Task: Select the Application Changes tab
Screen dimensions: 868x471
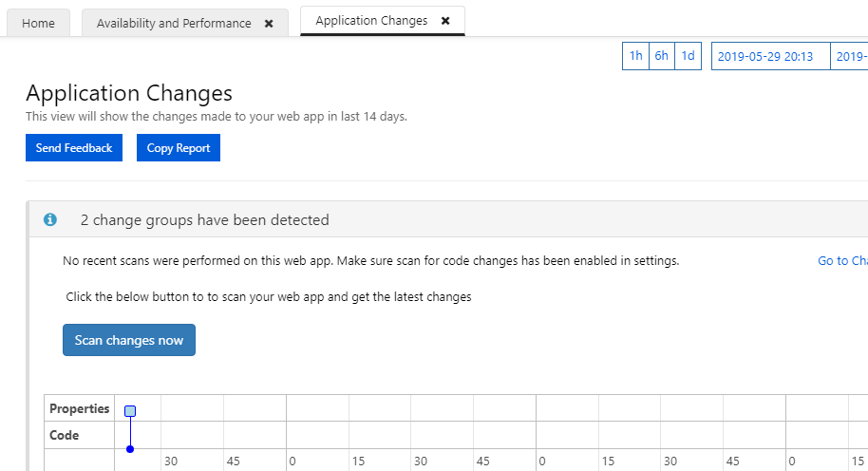Action: point(371,20)
